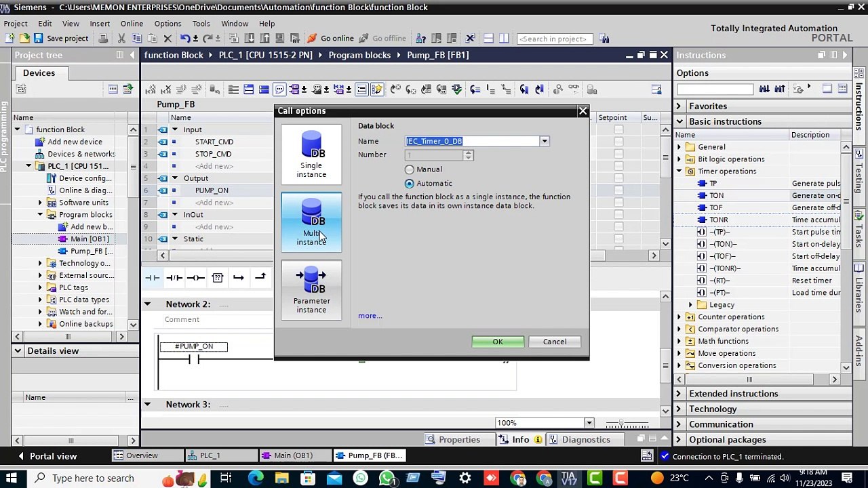Select the Parameter instance DB option

[x=311, y=290]
